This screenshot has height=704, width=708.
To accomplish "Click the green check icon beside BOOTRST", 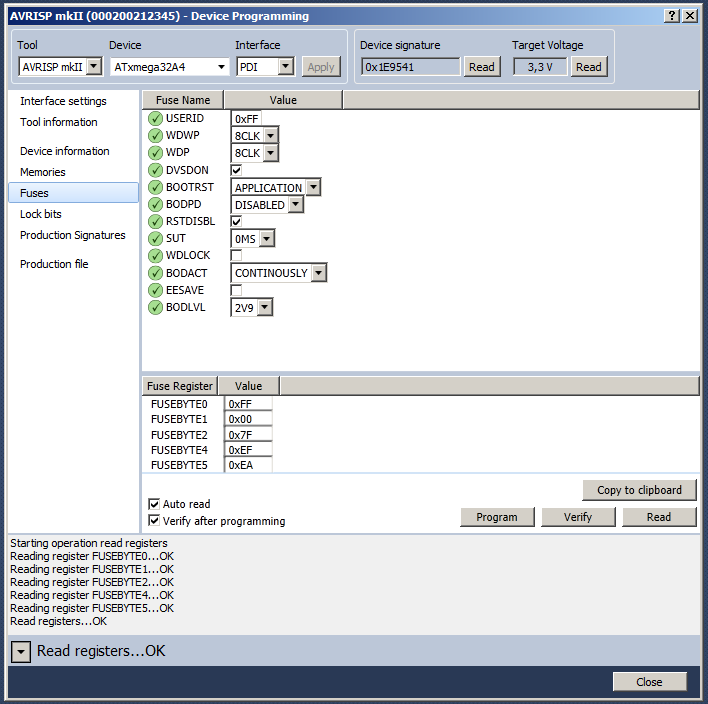I will (x=155, y=187).
